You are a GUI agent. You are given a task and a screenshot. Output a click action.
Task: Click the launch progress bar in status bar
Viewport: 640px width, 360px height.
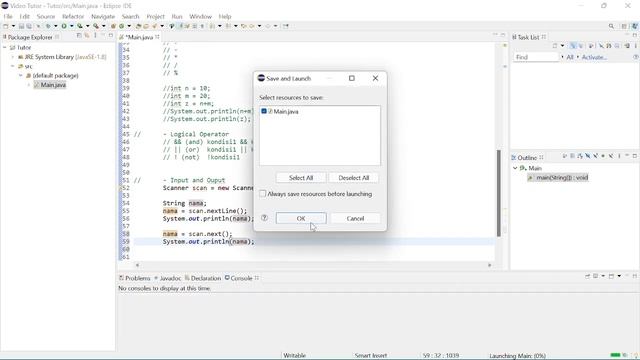point(615,355)
